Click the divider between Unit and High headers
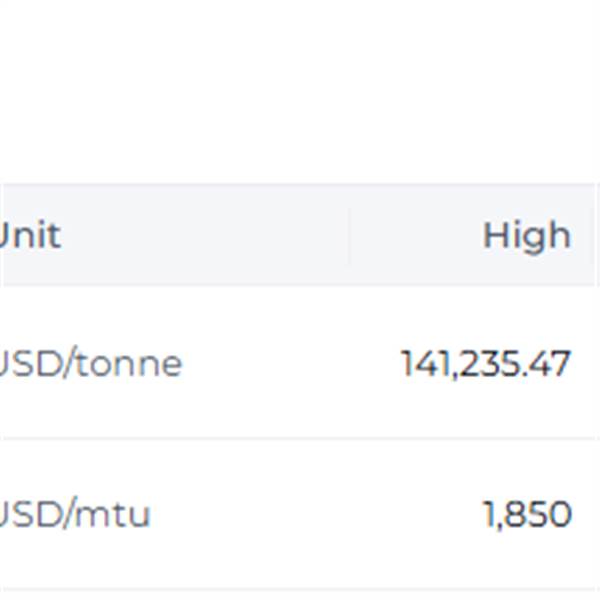Image resolution: width=600 pixels, height=600 pixels. pyautogui.click(x=350, y=236)
